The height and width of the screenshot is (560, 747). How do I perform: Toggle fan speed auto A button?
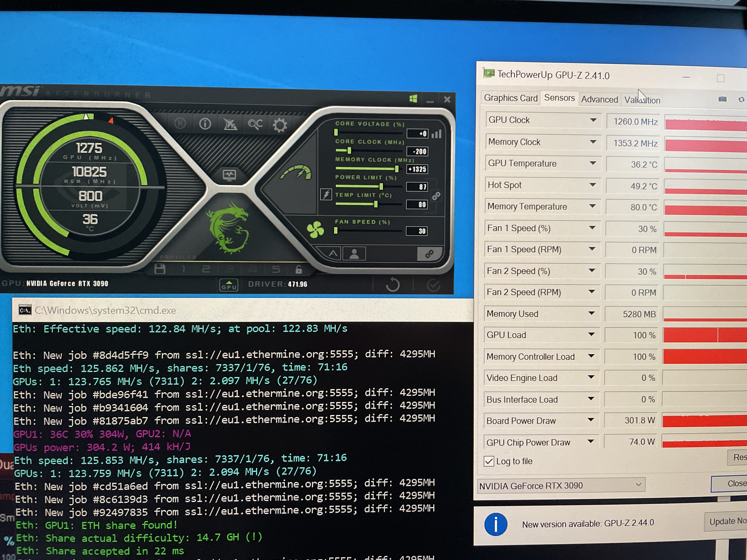333,254
